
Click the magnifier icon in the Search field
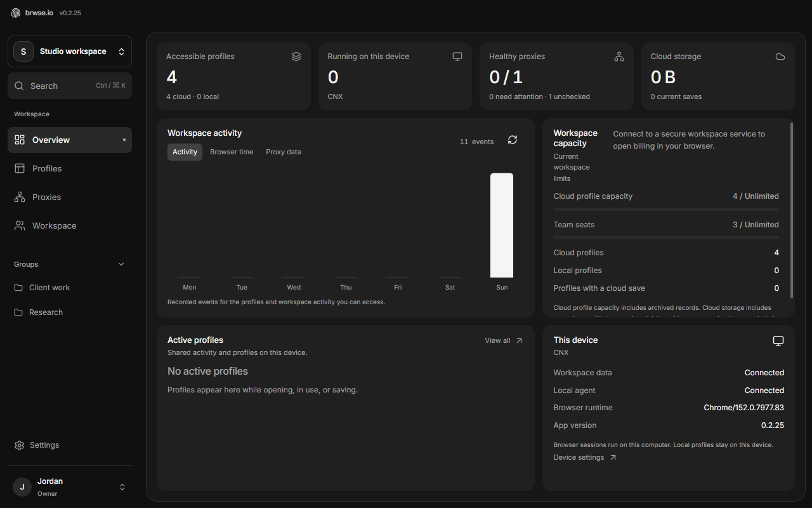pyautogui.click(x=19, y=86)
